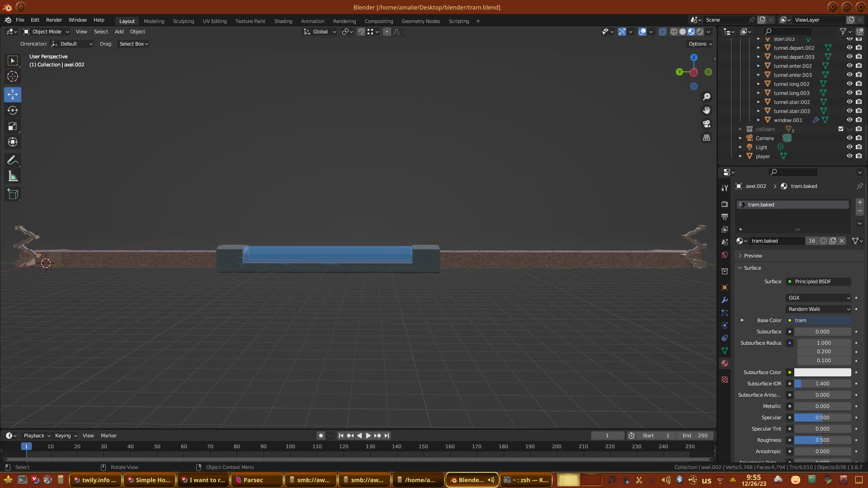The height and width of the screenshot is (488, 868).
Task: Switch to the Shading workspace tab
Action: pyautogui.click(x=283, y=21)
